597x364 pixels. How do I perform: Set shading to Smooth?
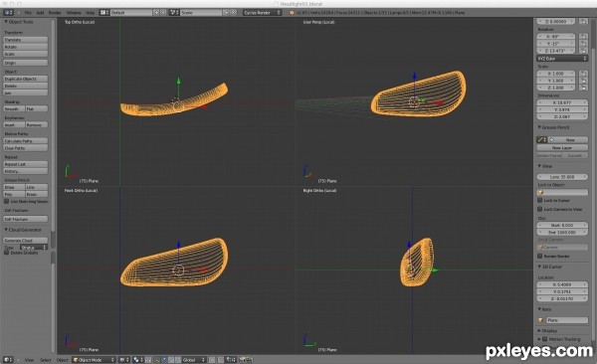click(15, 108)
